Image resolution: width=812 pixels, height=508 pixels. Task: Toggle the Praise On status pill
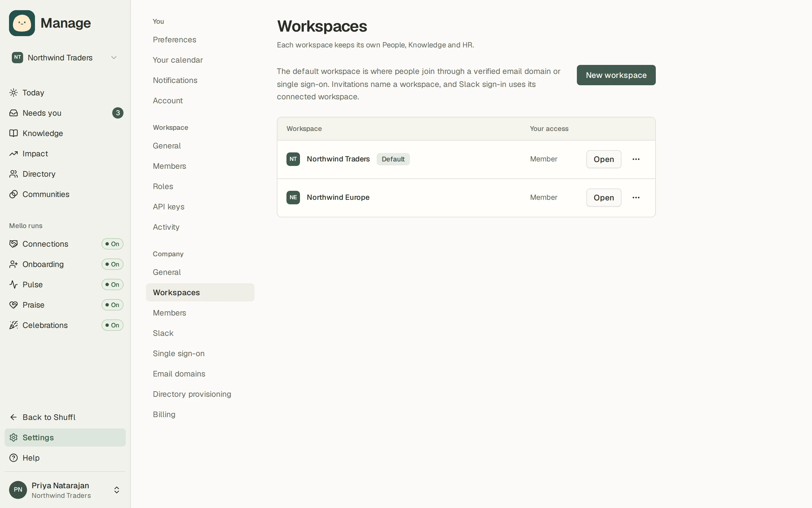(x=112, y=305)
